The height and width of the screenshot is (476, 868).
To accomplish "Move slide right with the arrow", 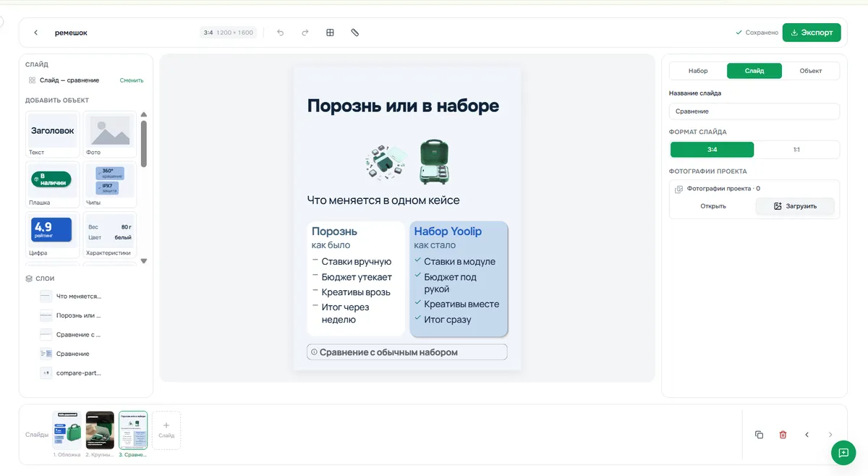I will [830, 435].
